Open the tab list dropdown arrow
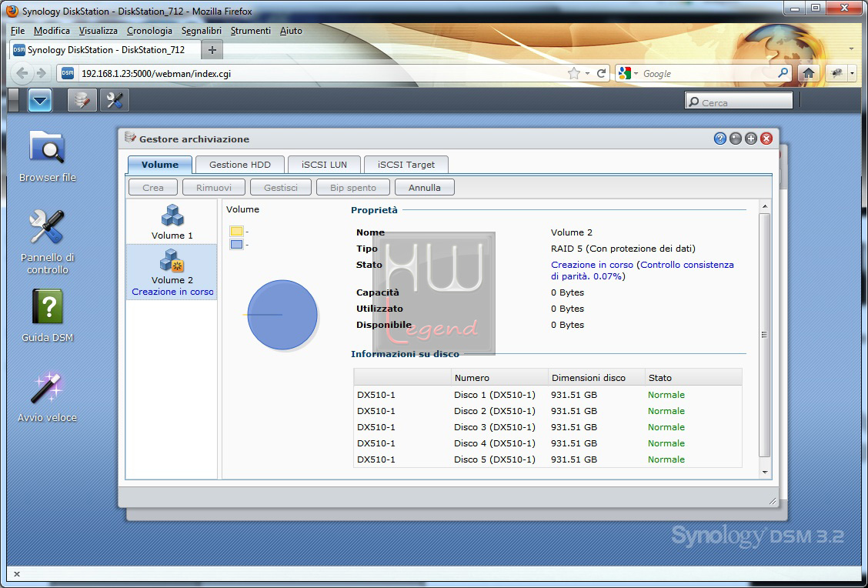 [x=851, y=48]
